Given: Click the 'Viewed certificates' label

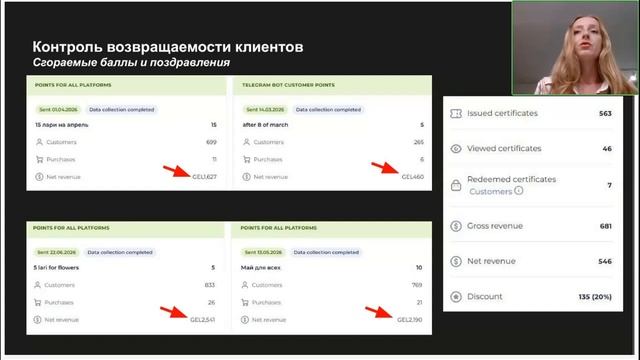Looking at the screenshot, I should [504, 149].
